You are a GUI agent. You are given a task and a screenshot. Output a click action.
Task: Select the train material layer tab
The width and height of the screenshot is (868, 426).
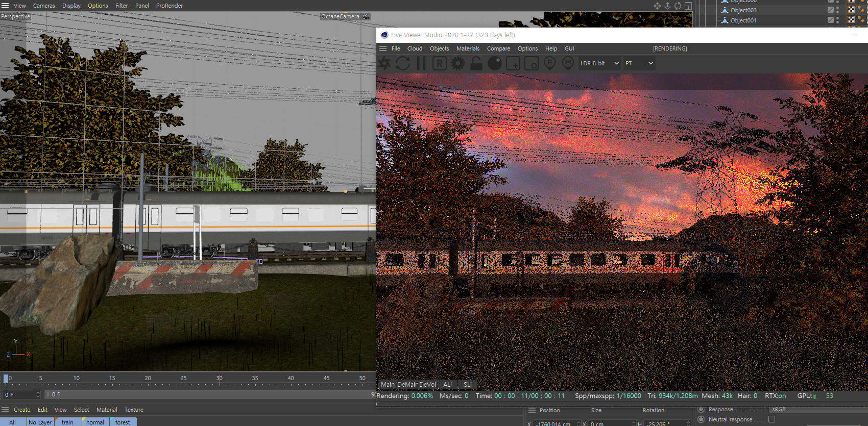click(x=68, y=422)
